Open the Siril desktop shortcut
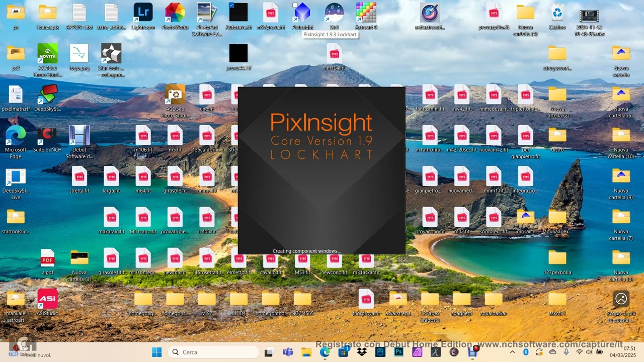 click(x=334, y=12)
